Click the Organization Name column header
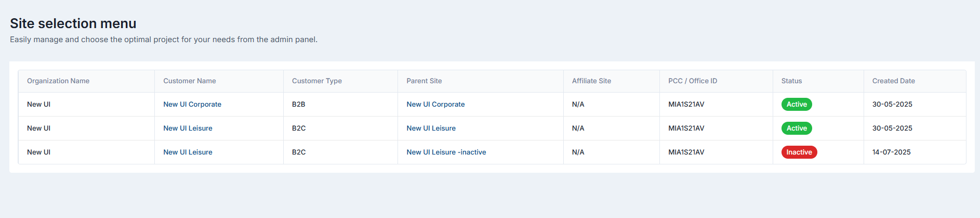The image size is (980, 218). tap(58, 81)
